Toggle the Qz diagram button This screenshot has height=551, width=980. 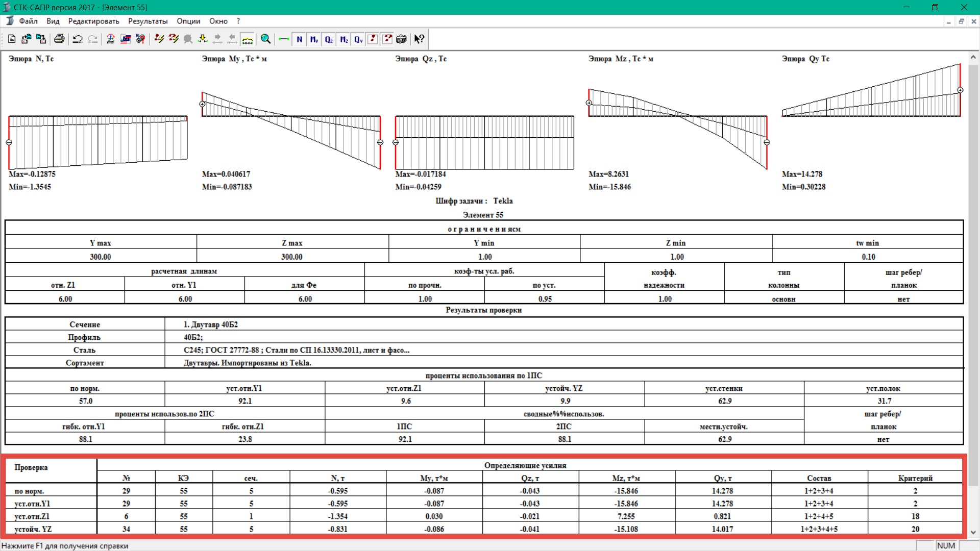click(329, 39)
